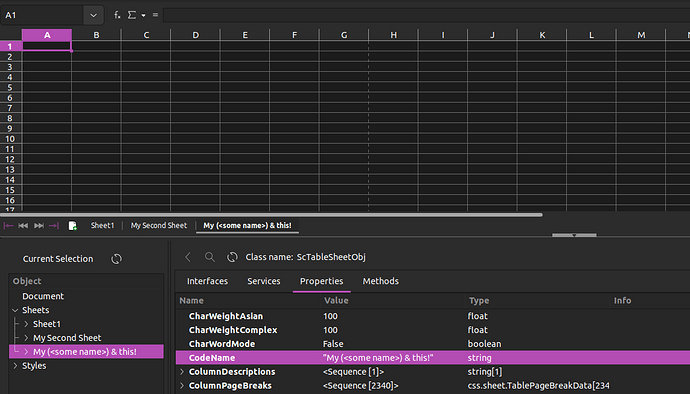Switch to the Sheet1 tab
Viewport: 690px width, 394px height.
coord(103,225)
